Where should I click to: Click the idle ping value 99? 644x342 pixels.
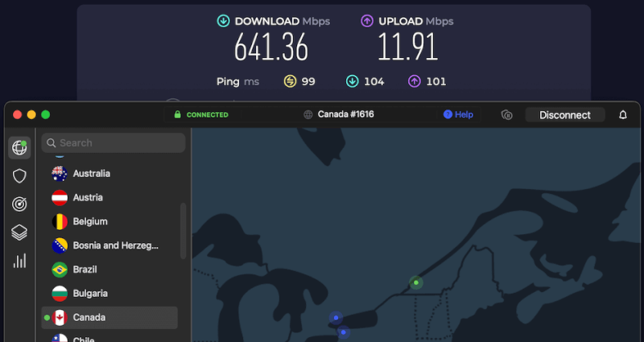coord(308,81)
